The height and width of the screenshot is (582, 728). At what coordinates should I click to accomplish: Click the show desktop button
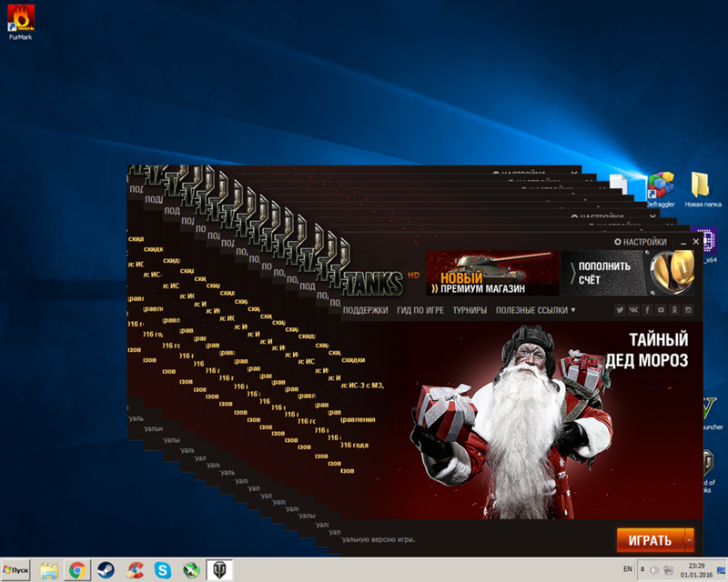(x=722, y=570)
